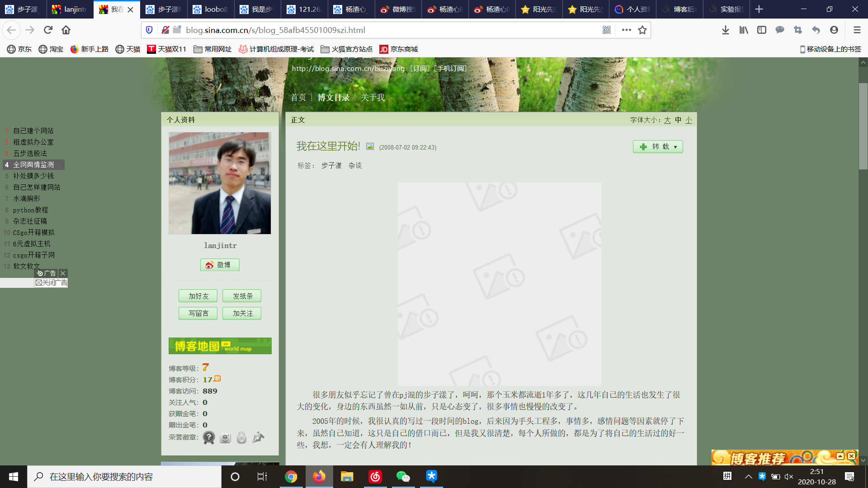
Task: Open the Firefox downloads arrow icon
Action: point(725,30)
